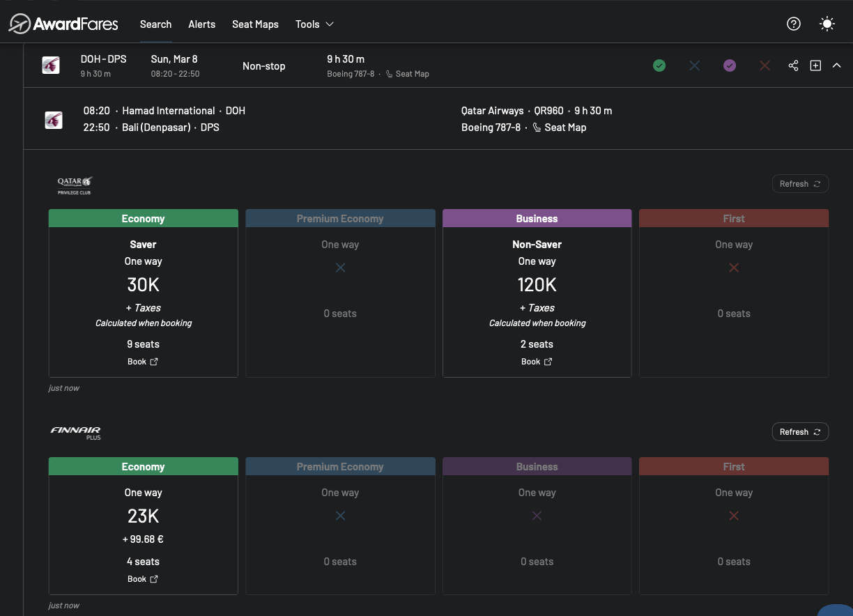The image size is (853, 616).
Task: Select Qatar Premium Economy header
Action: (340, 218)
